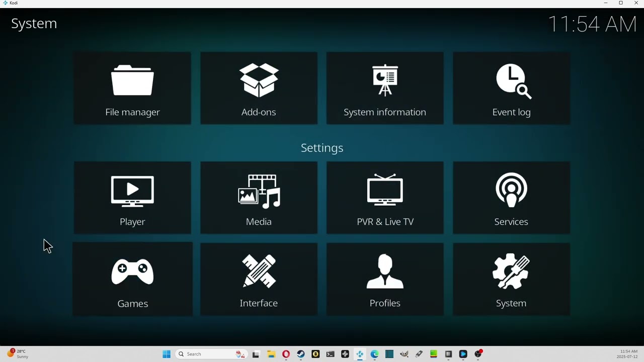Image resolution: width=644 pixels, height=362 pixels.
Task: Open the System settings gear tile
Action: pos(511,279)
